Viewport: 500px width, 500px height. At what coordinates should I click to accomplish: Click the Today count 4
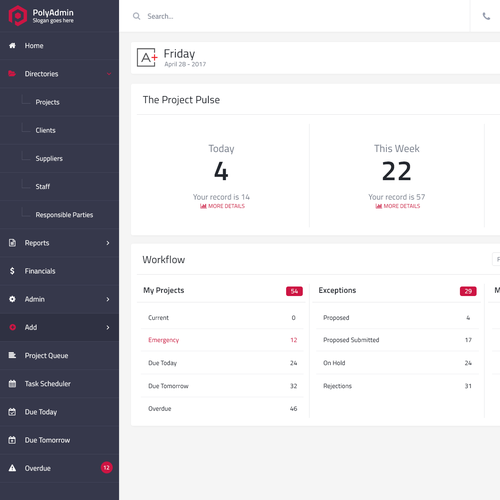point(221,171)
